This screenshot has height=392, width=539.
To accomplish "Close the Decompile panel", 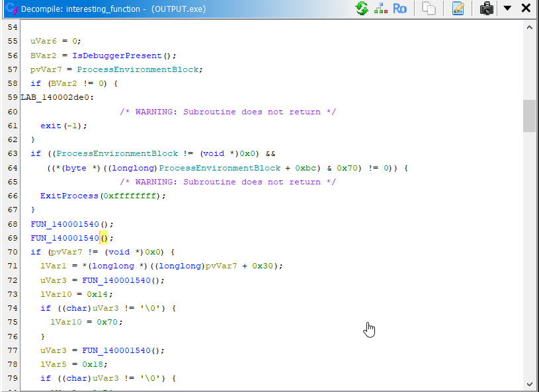I will tap(526, 9).
